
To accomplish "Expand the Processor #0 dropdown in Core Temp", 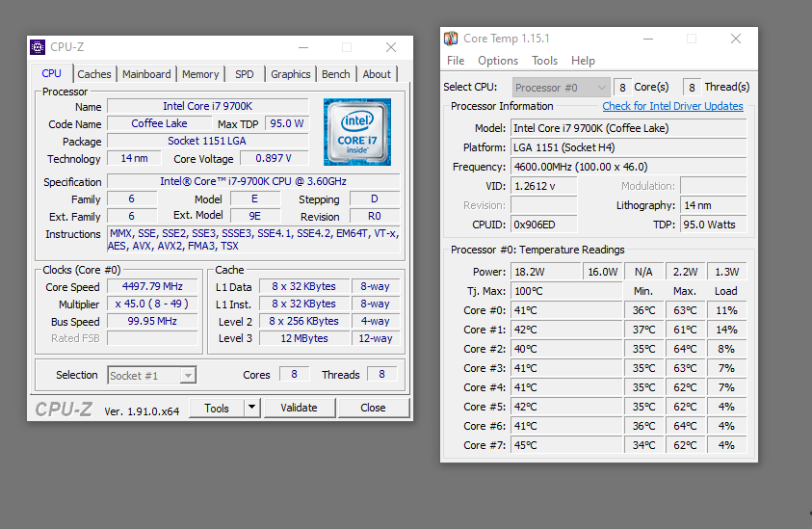I will (x=561, y=88).
